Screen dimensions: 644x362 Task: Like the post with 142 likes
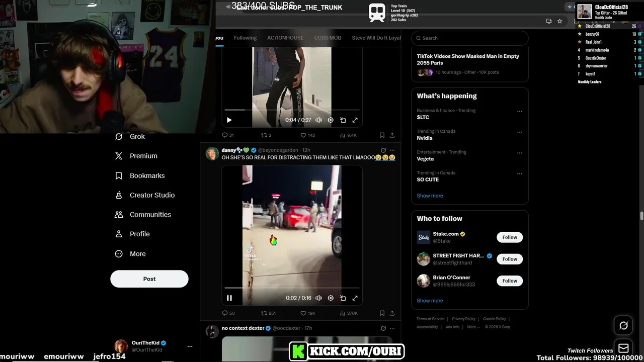coord(307,135)
